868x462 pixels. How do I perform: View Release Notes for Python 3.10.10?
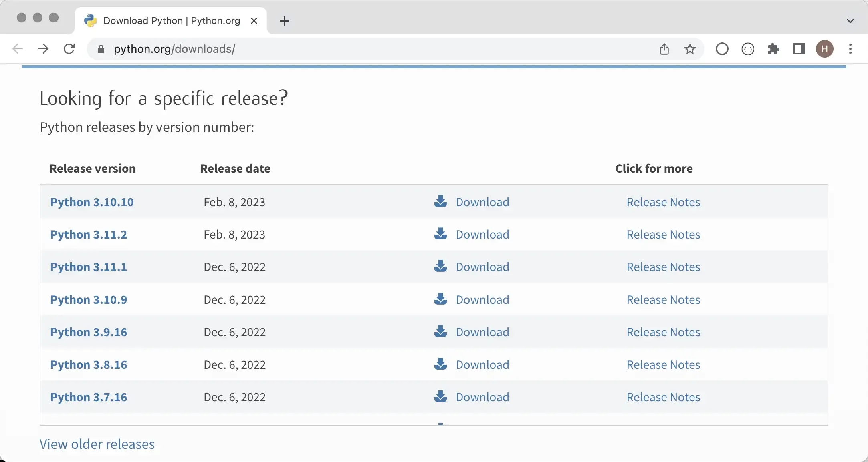(x=663, y=202)
